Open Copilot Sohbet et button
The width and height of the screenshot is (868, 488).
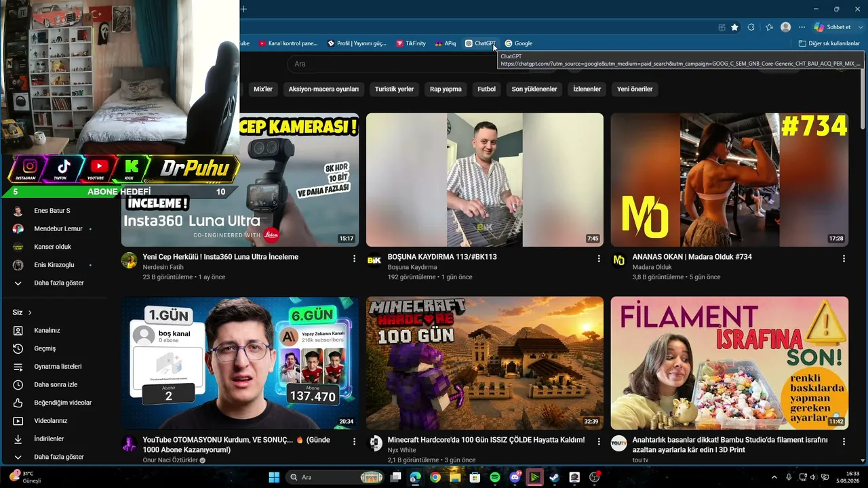coord(832,27)
